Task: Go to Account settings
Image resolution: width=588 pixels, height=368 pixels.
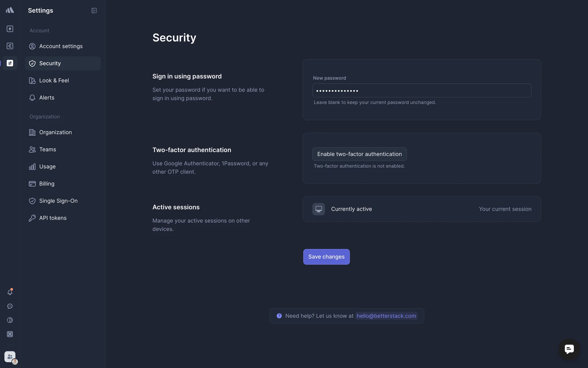Action: pos(61,46)
